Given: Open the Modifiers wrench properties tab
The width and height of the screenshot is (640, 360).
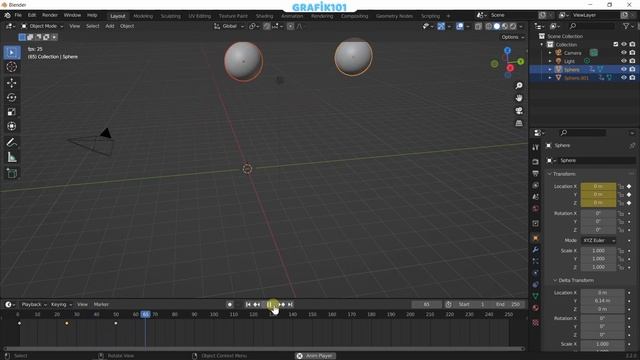Looking at the screenshot, I should (536, 250).
